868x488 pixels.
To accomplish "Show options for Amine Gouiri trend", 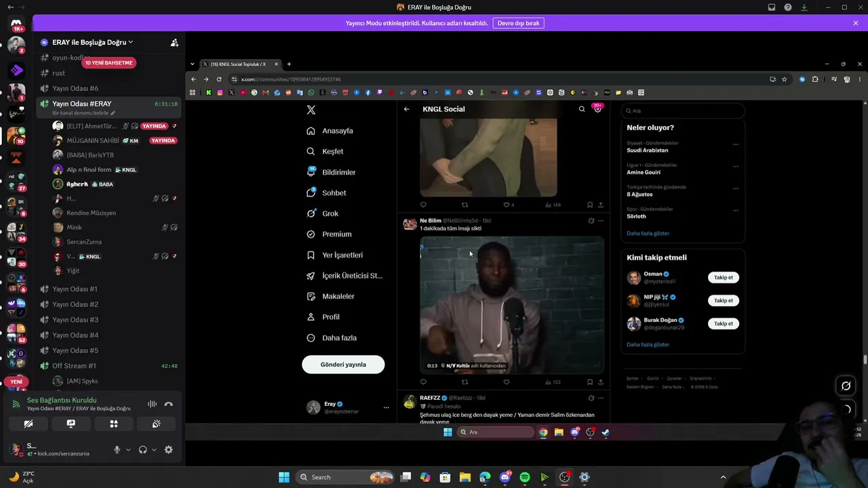I will click(736, 166).
